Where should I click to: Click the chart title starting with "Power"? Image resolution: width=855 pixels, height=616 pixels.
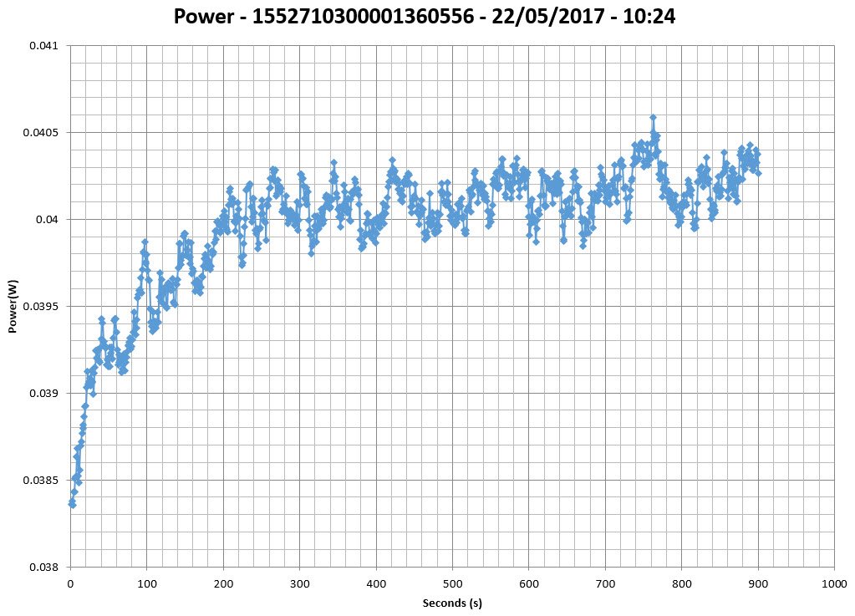(427, 16)
